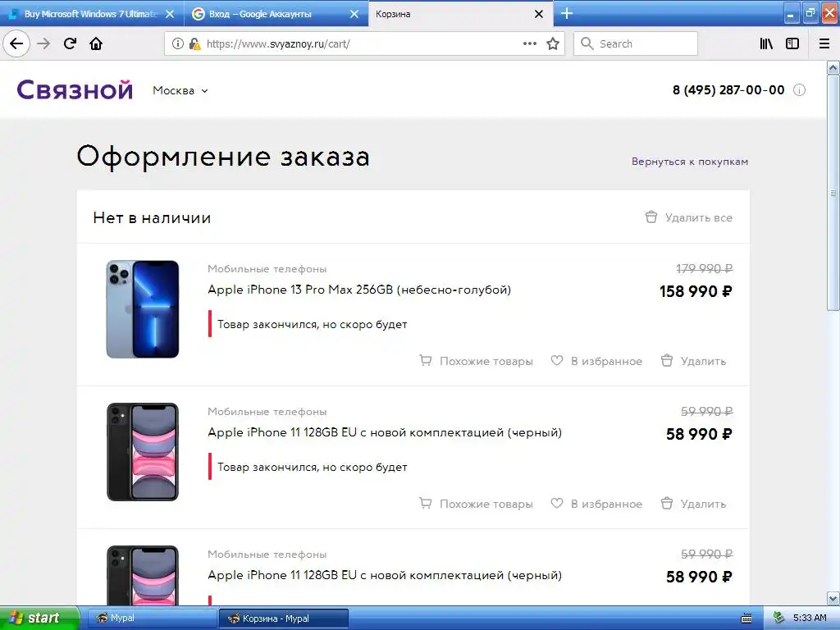
Task: Click in the browser Search field
Action: pyautogui.click(x=636, y=43)
